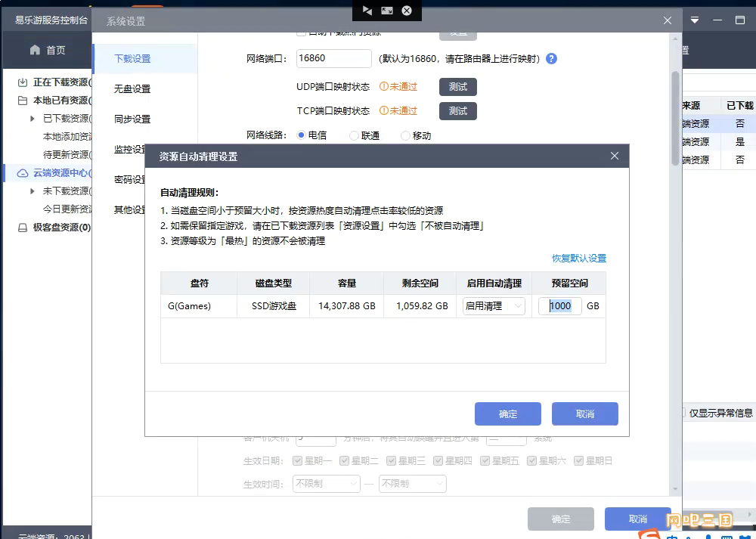Expand the 已下载资源 tree node
This screenshot has width=756, height=539.
click(x=33, y=119)
